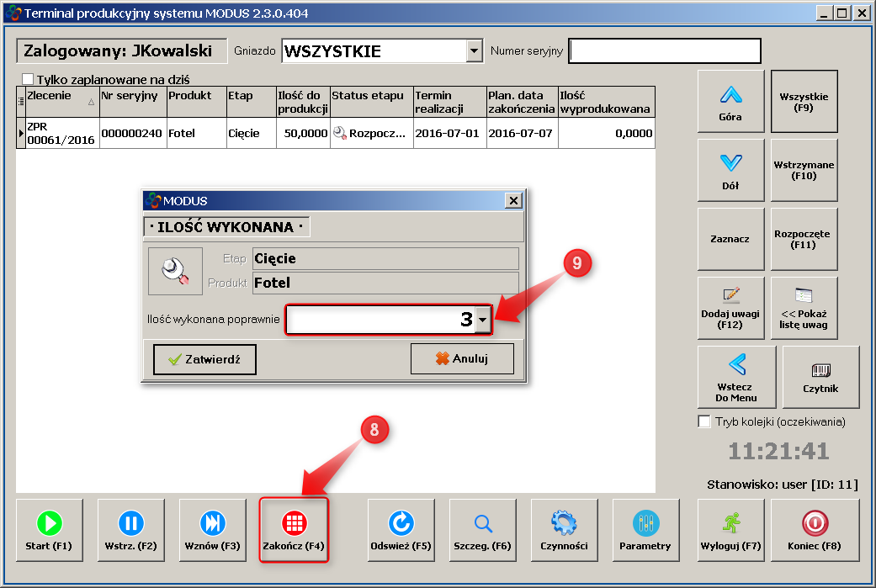
Task: Open the Gniazdo WSZYSTKIE dropdown arrow
Action: (475, 51)
